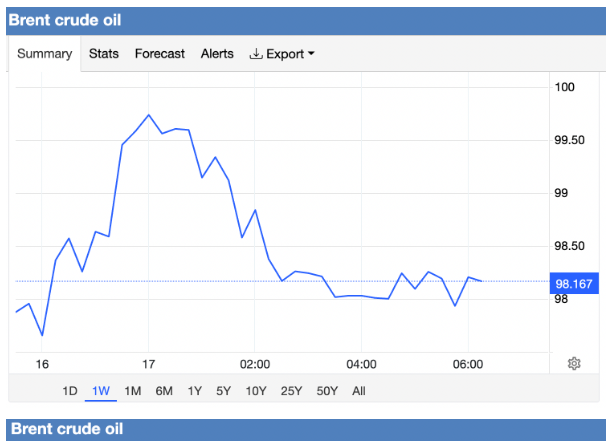Show the 10Y price history
This screenshot has width=611, height=441.
coord(257,391)
